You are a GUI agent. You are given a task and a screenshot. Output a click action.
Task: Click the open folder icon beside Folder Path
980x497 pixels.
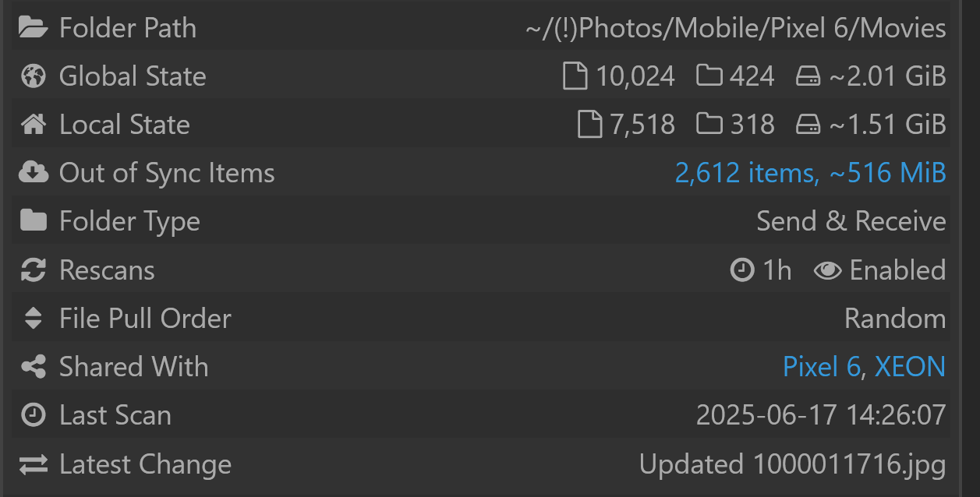pyautogui.click(x=33, y=28)
